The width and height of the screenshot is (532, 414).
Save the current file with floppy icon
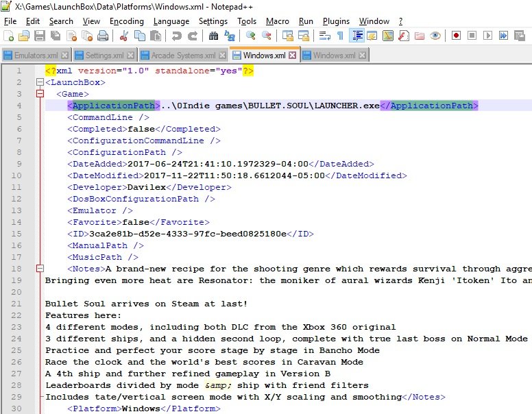click(x=40, y=36)
